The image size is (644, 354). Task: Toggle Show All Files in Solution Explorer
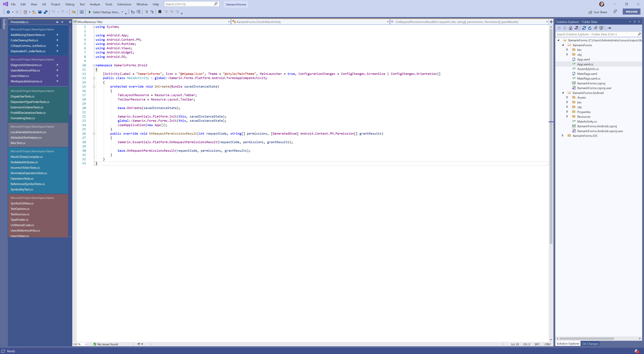point(601,28)
